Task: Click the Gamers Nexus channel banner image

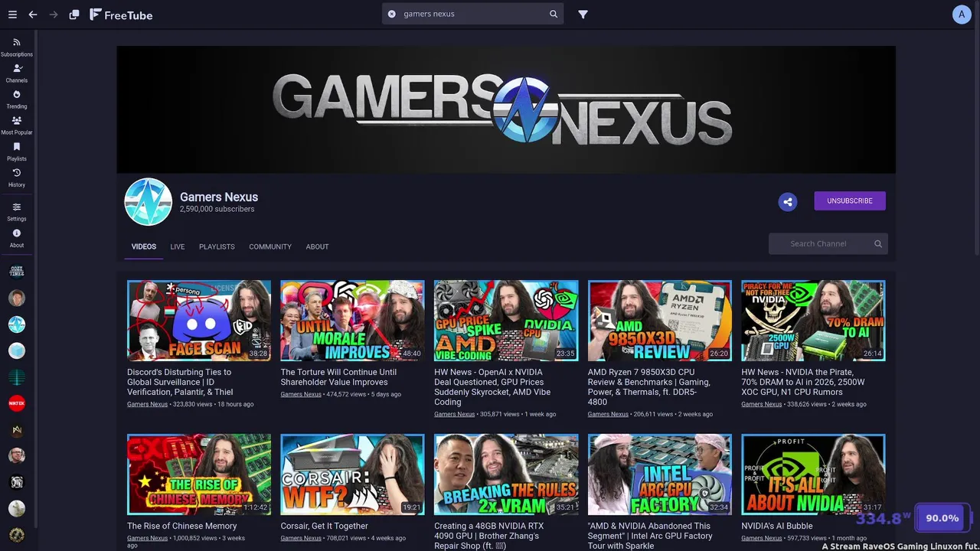Action: click(x=506, y=109)
